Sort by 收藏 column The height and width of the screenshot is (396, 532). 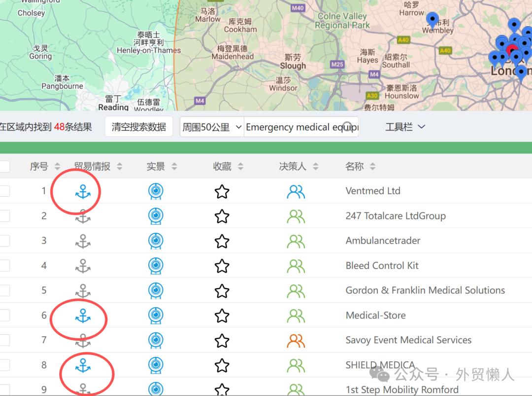click(x=240, y=166)
